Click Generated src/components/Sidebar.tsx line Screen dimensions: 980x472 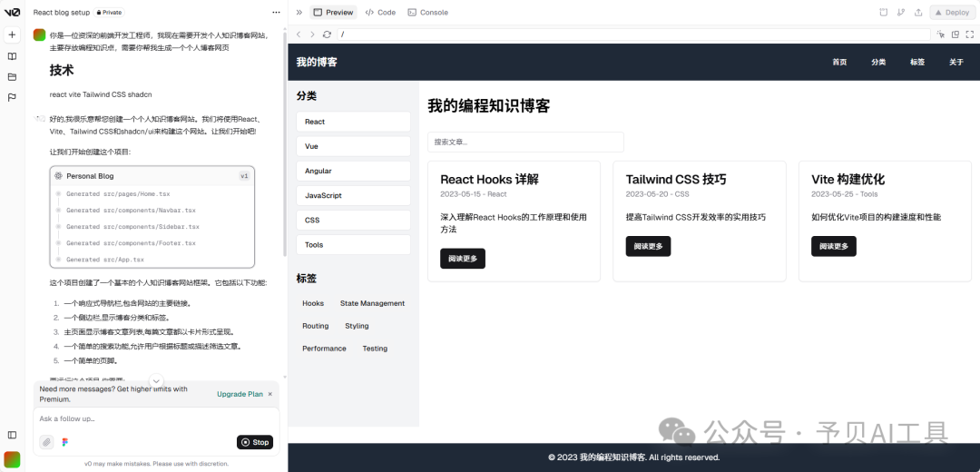tap(132, 226)
